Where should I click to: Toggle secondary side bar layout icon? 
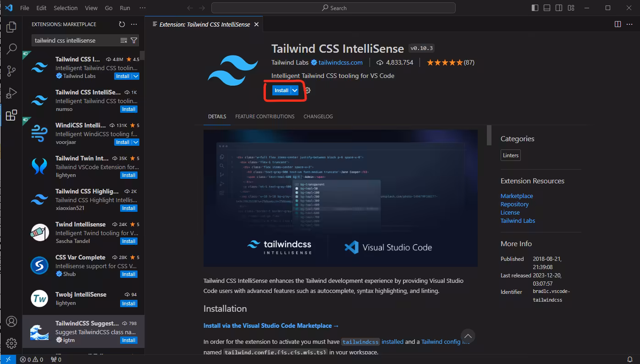tap(559, 8)
